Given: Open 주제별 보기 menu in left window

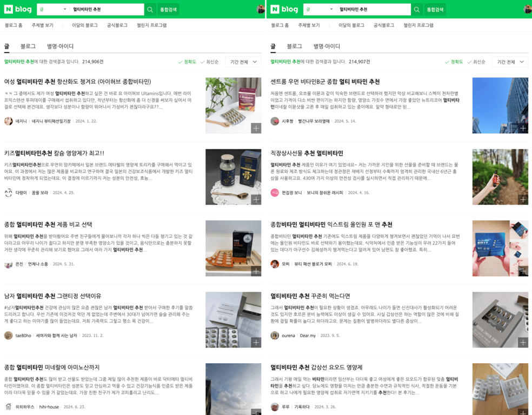Looking at the screenshot, I should pos(42,25).
